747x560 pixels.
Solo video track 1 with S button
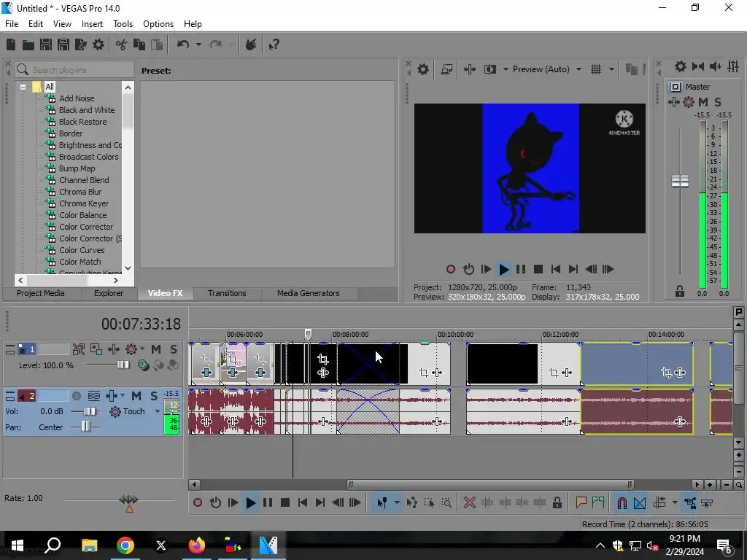click(174, 349)
